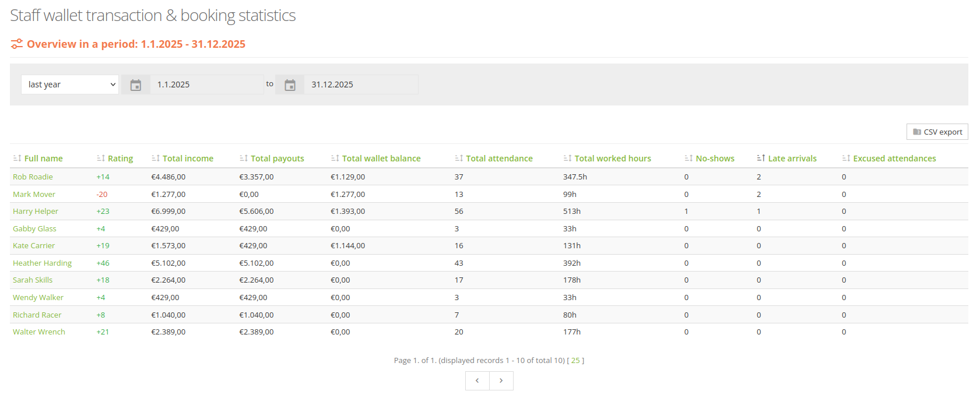Export the table with CSV export
This screenshot has width=980, height=405.
(937, 132)
